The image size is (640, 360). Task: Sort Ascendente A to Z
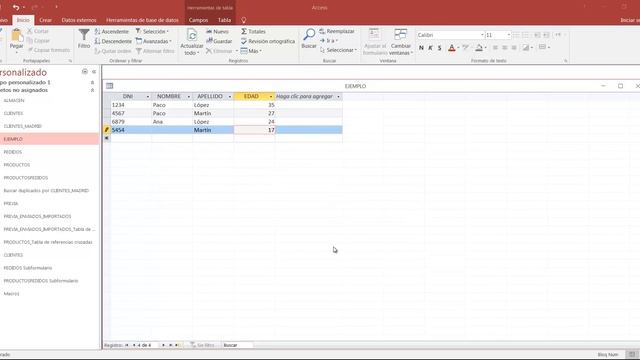[x=112, y=31]
